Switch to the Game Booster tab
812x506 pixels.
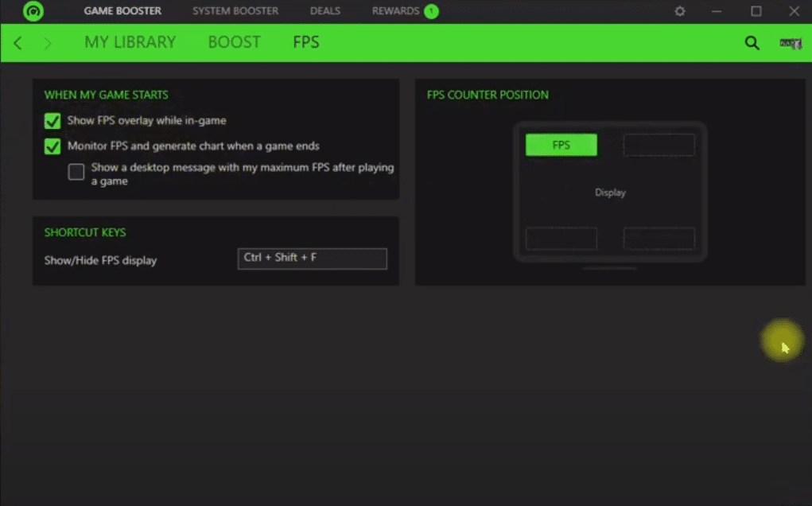(122, 11)
